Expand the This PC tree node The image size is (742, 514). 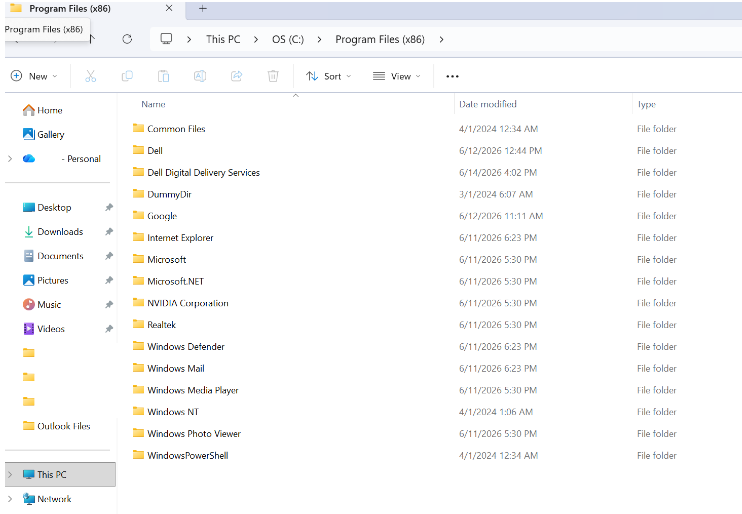click(x=10, y=474)
